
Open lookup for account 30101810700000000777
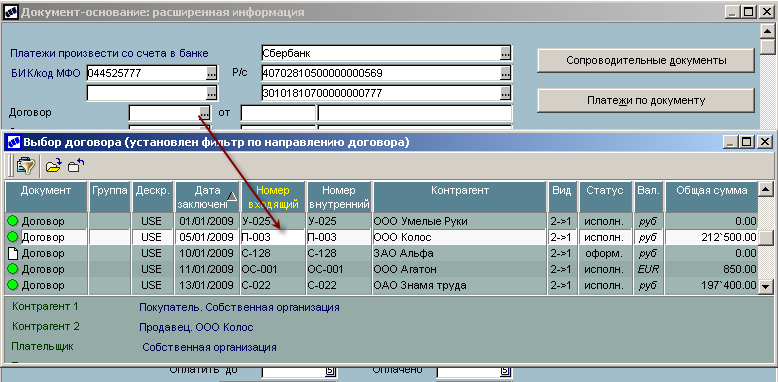[505, 93]
